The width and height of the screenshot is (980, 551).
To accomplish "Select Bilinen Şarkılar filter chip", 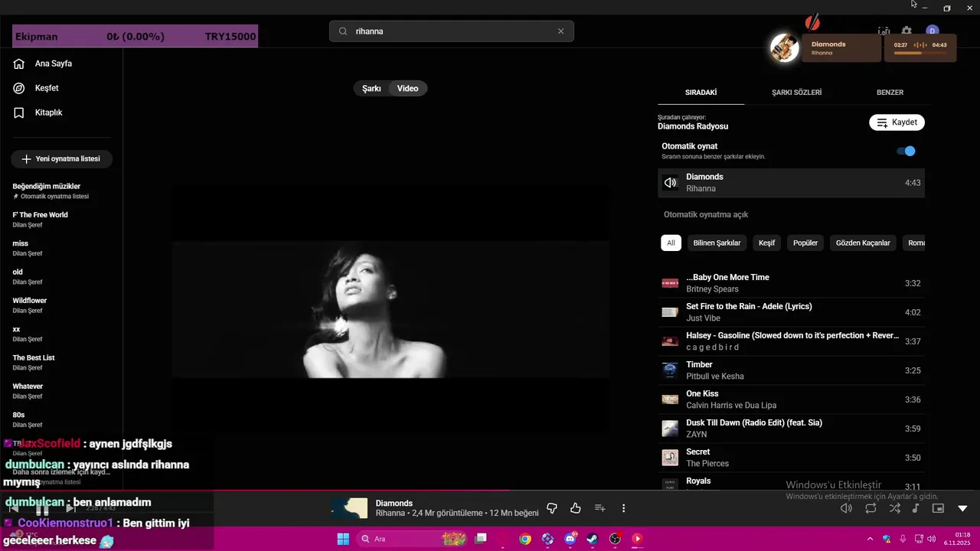I will [717, 243].
